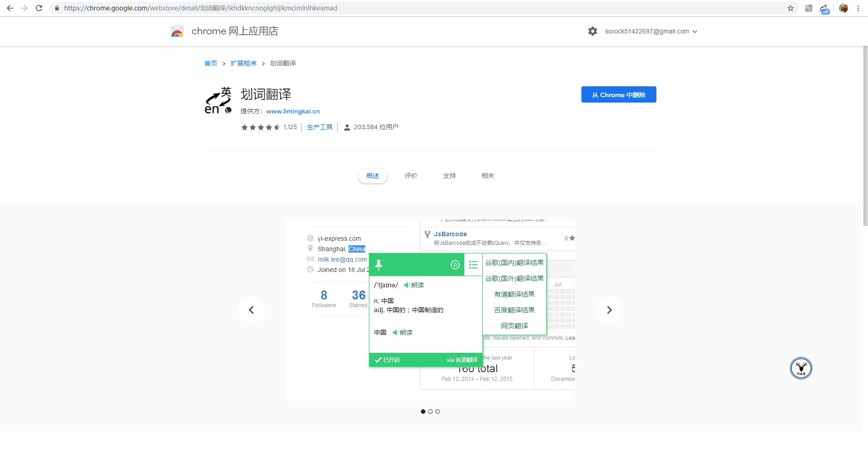Click the grey extension icon beside the star

(809, 8)
